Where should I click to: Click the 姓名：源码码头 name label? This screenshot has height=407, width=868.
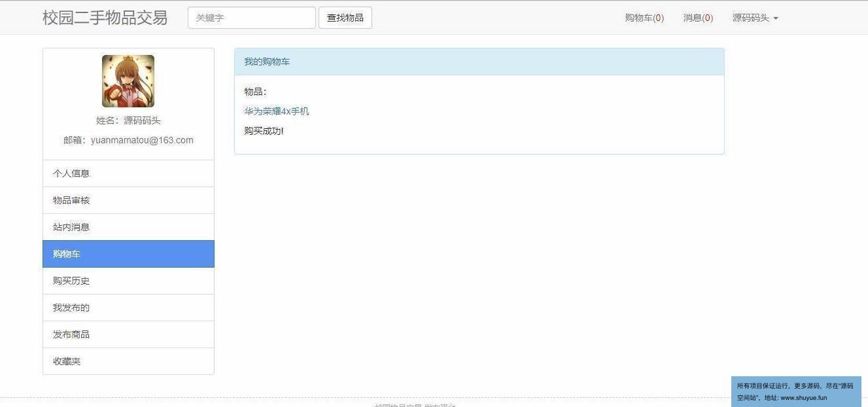(128, 120)
